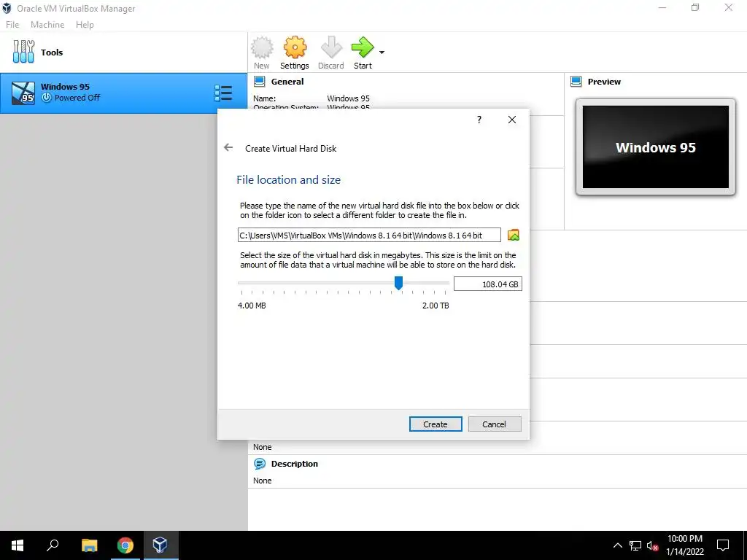
Task: Click the File location and size heading
Action: 289,180
